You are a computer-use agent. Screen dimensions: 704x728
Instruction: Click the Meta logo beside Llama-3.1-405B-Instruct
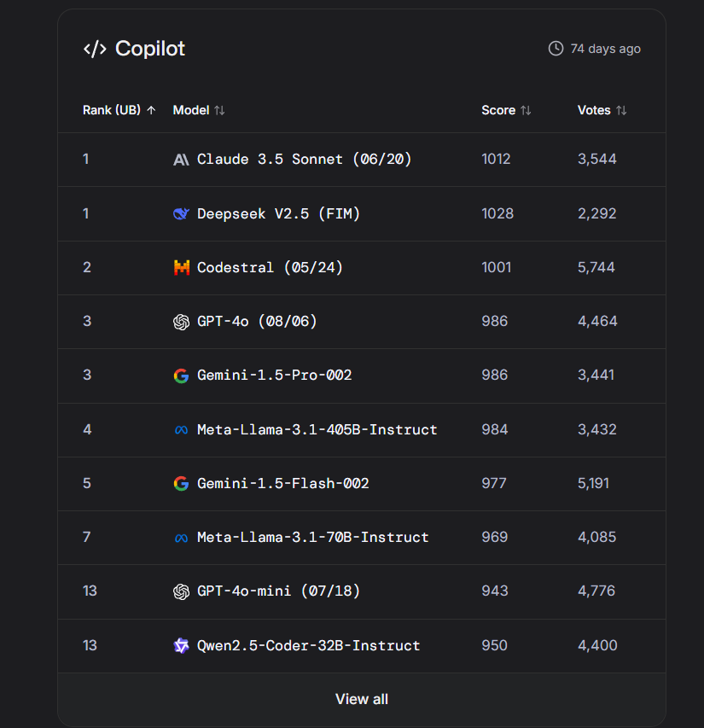coord(181,430)
